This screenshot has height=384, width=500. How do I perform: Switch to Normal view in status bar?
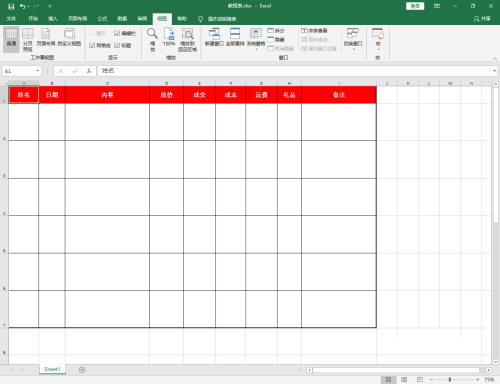point(388,380)
